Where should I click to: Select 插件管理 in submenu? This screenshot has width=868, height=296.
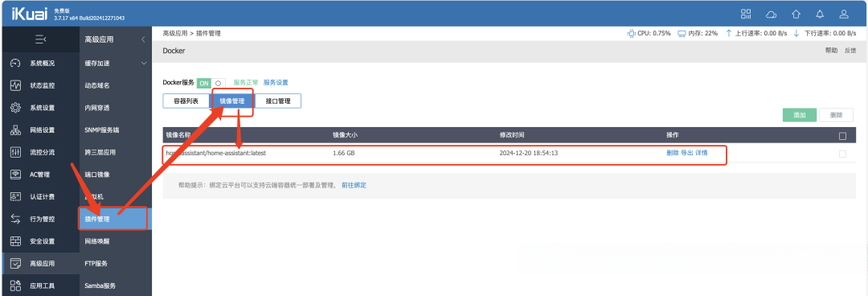pos(115,219)
